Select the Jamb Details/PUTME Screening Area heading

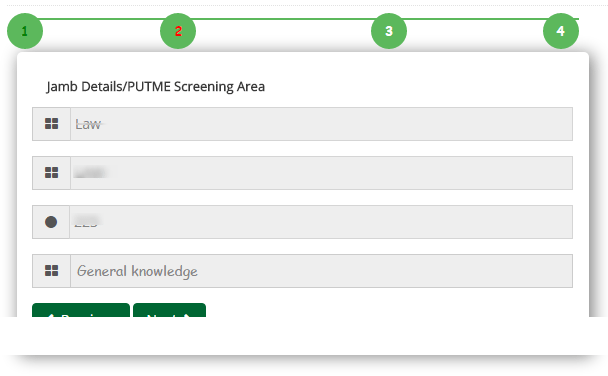click(155, 87)
